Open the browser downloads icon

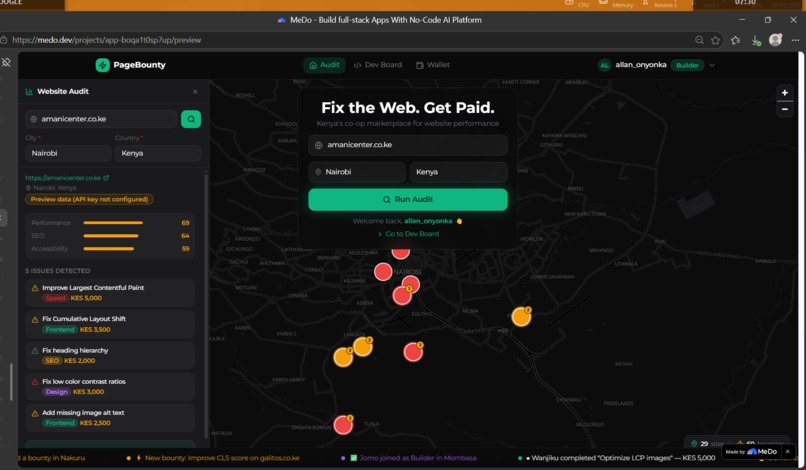point(756,40)
